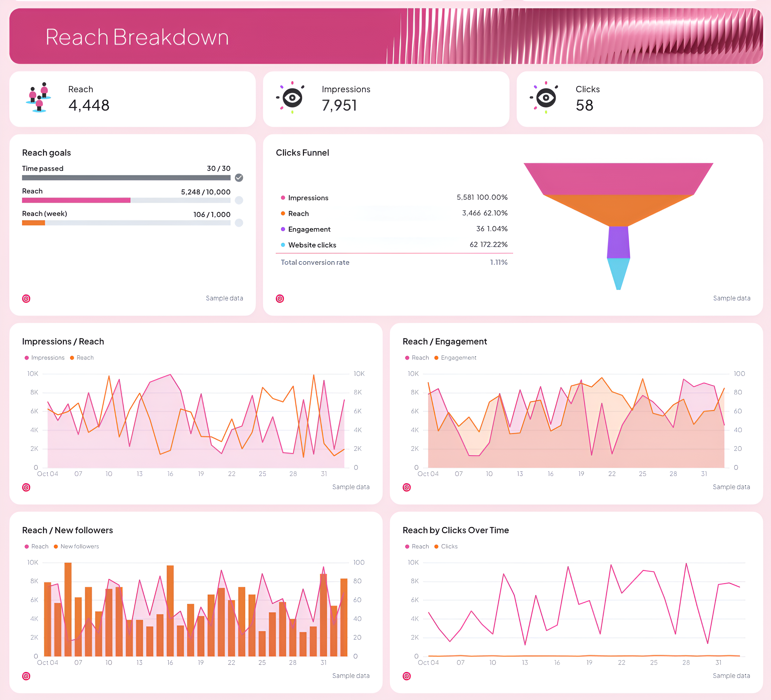Click the Instagram icon under the Reach / Engagement chart
771x700 pixels.
[x=406, y=487]
